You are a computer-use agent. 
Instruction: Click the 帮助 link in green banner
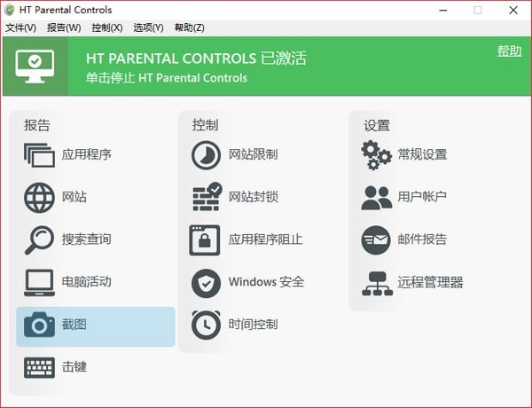point(509,51)
